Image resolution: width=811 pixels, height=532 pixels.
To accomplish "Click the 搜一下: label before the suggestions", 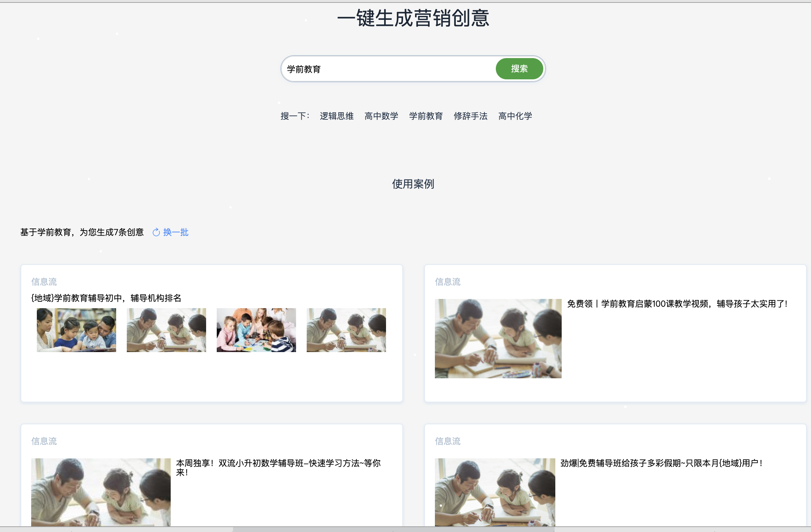I will coord(295,116).
